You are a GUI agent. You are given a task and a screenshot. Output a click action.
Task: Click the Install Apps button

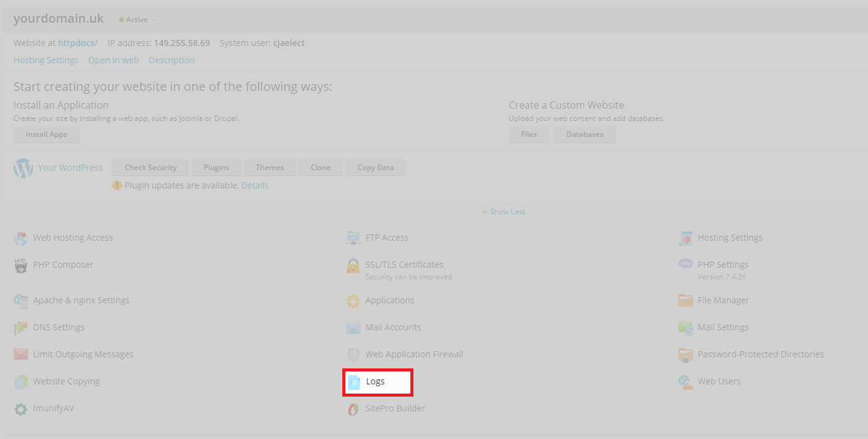point(47,134)
